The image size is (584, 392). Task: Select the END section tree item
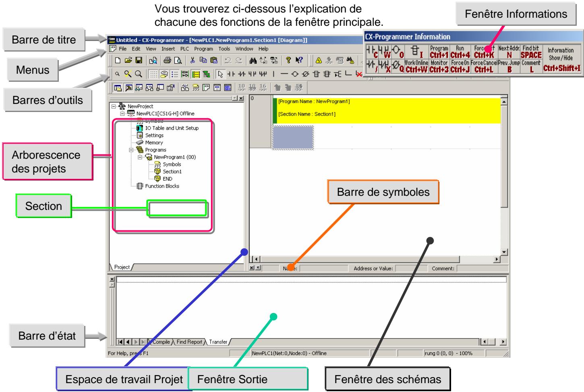pyautogui.click(x=167, y=179)
